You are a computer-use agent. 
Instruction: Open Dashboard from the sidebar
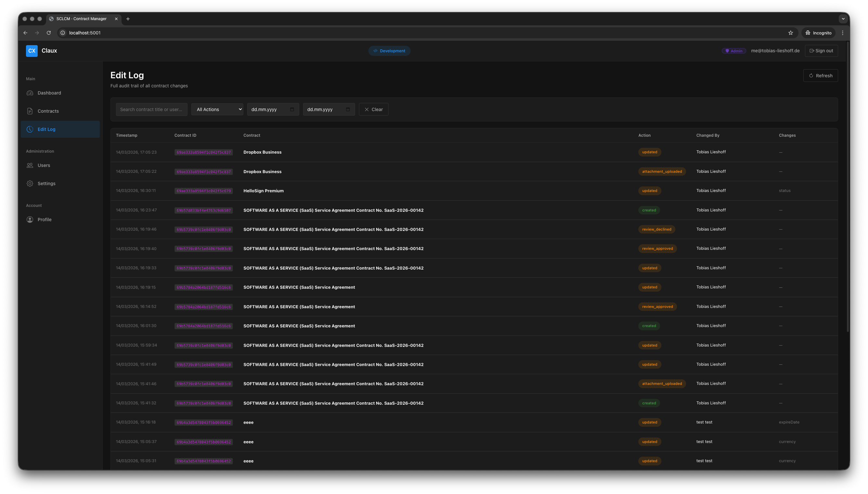point(49,93)
